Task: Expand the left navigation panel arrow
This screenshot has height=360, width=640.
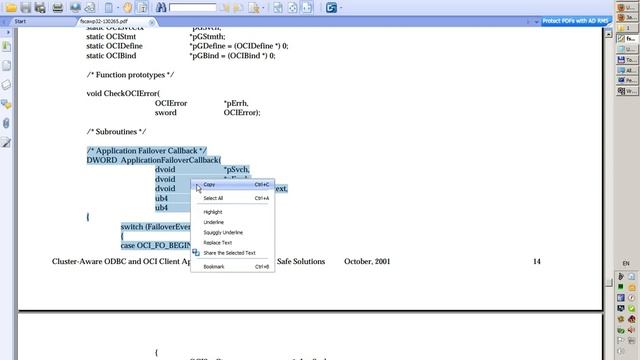Action: coord(8,32)
